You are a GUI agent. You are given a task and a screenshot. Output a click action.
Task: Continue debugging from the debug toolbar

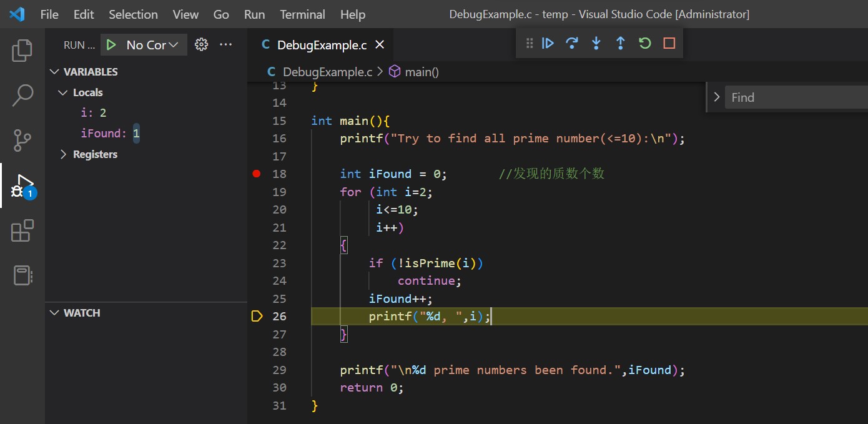click(x=548, y=43)
